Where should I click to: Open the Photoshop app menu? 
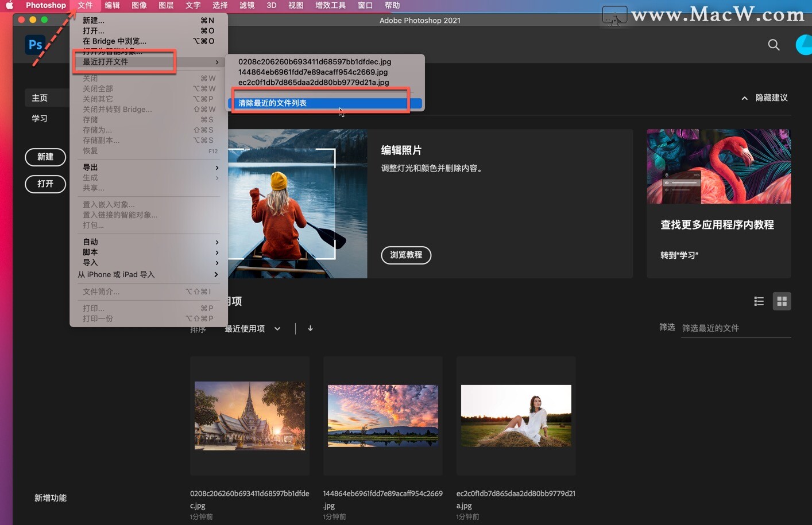coord(46,5)
